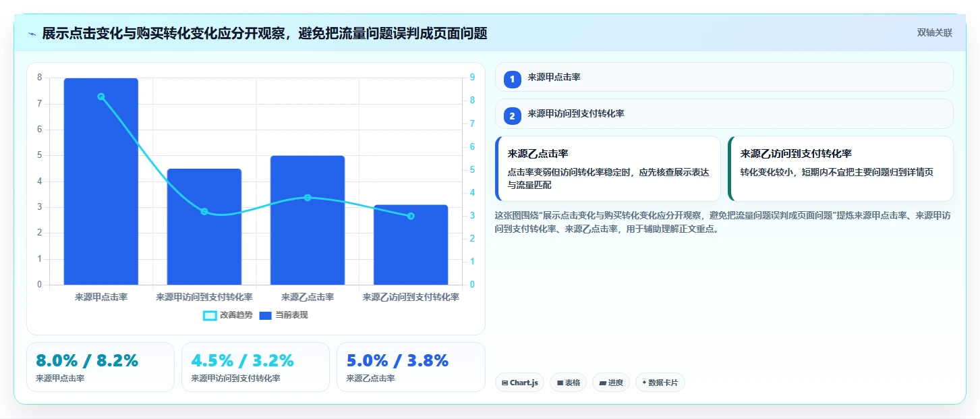Click text 转化变化较小 in insight card

click(768, 172)
